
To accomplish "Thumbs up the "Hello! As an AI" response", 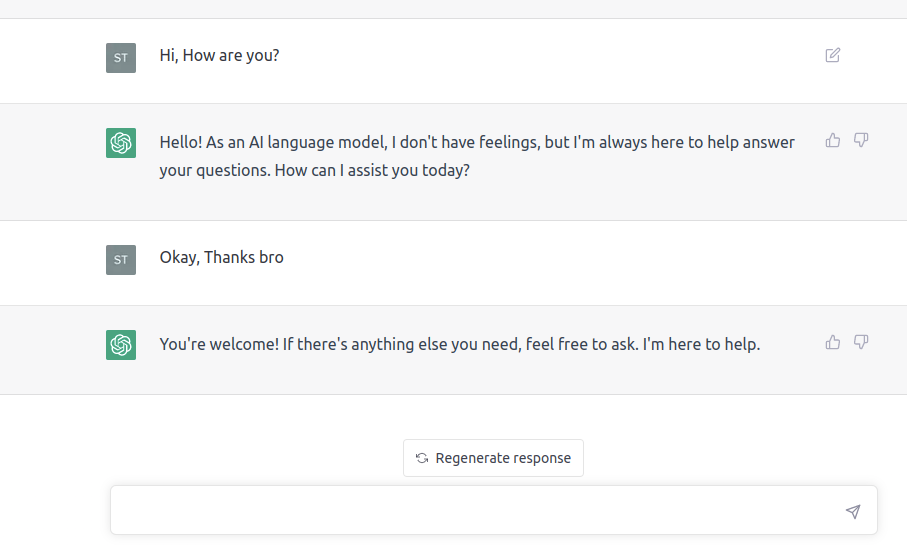I will coord(832,140).
